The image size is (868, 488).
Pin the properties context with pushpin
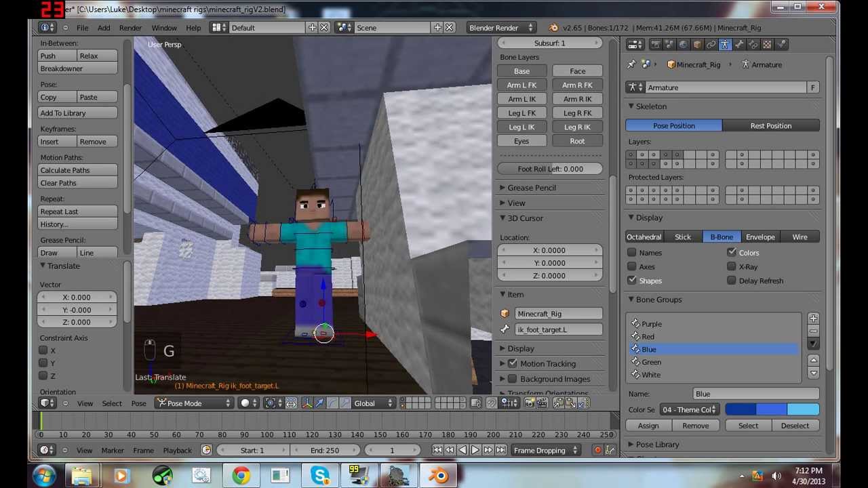tap(631, 64)
